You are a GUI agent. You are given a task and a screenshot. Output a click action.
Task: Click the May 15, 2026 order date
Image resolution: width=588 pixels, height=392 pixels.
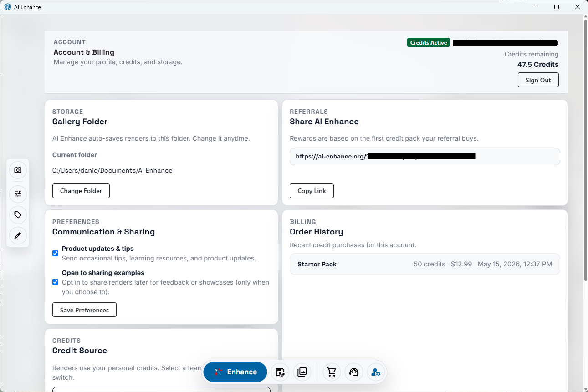515,264
